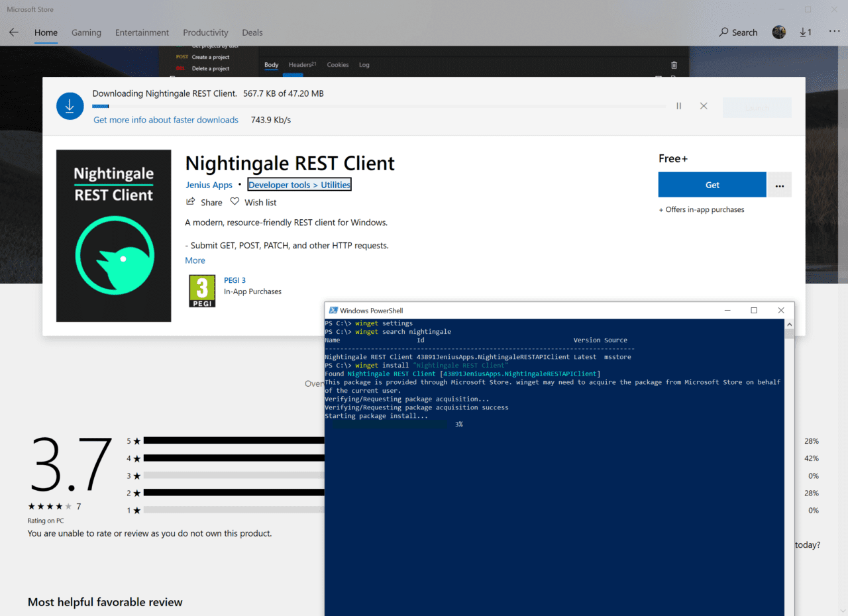Click the 2 star rating bar
This screenshot has width=848, height=616.
[x=233, y=493]
